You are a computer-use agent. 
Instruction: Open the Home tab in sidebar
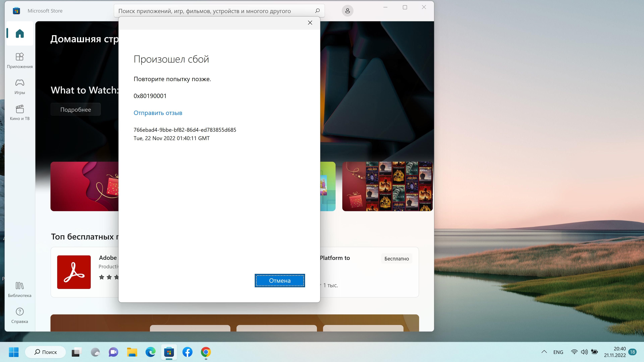[19, 34]
